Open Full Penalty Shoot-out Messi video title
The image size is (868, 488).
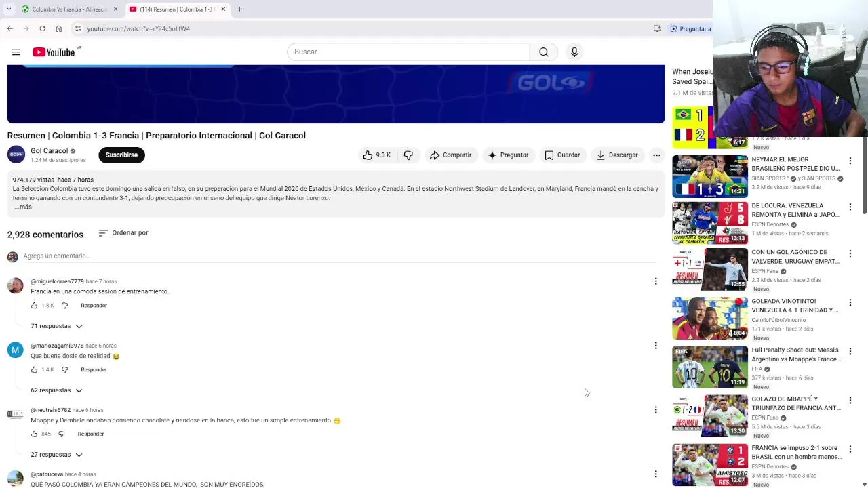click(x=797, y=354)
